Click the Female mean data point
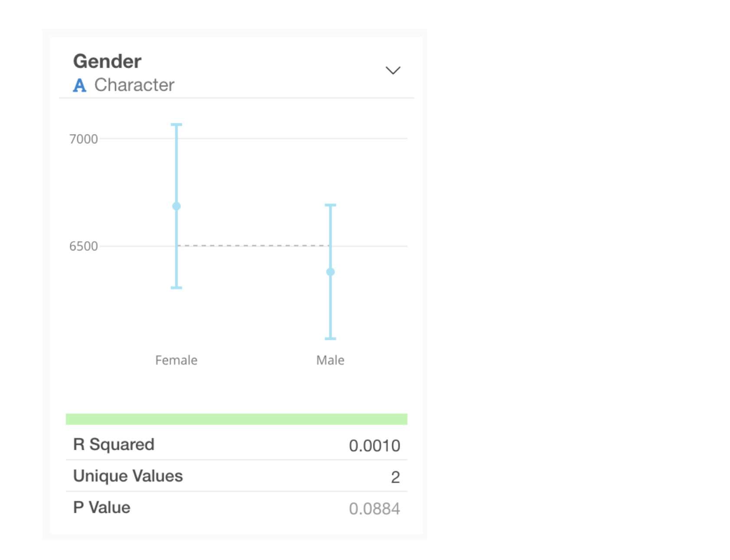Screen dimensions: 730x560 click(x=176, y=206)
